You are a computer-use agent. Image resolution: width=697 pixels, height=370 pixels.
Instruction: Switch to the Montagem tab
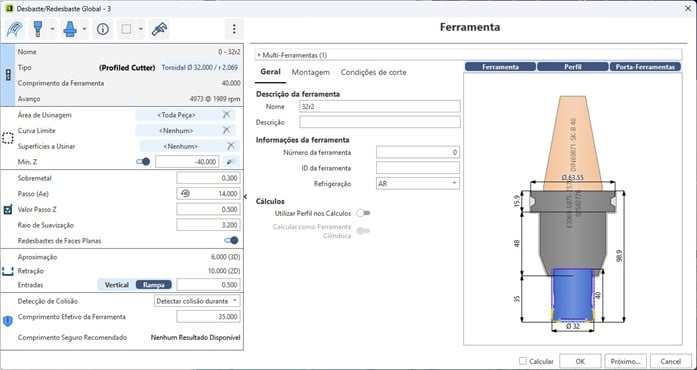pos(311,72)
